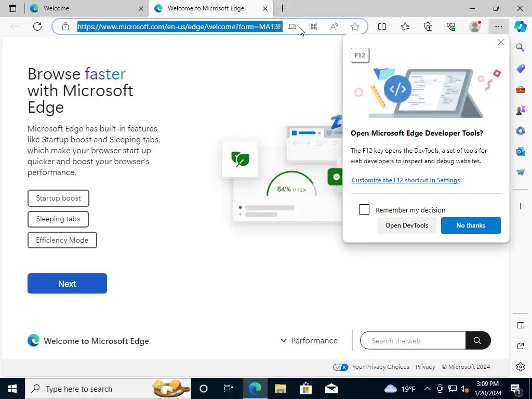532x399 pixels.
Task: Refresh the current page
Action: (x=37, y=26)
